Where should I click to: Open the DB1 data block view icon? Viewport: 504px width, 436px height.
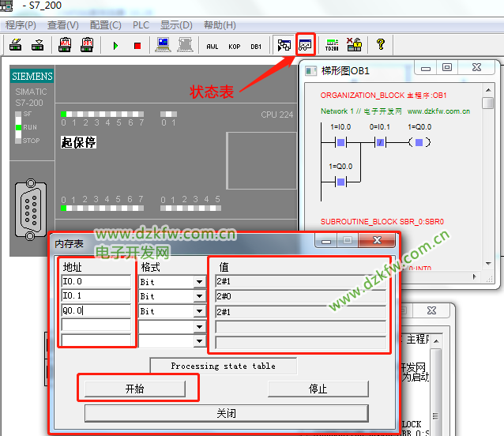click(256, 46)
